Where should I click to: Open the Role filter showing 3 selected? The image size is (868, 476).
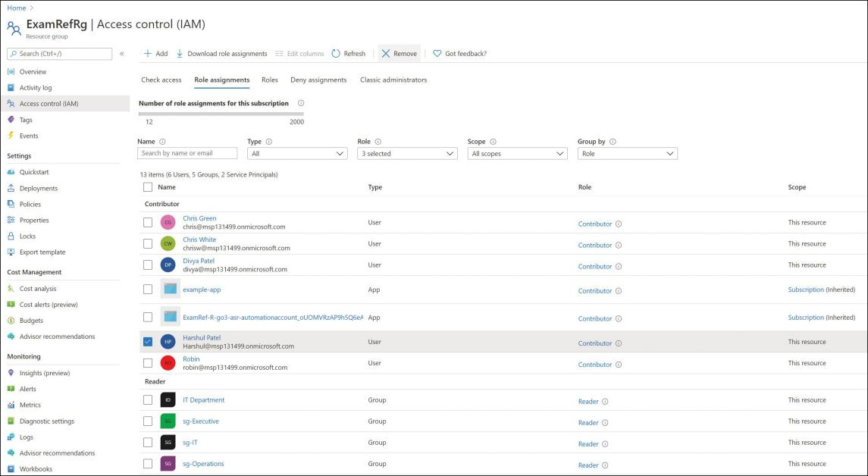407,154
